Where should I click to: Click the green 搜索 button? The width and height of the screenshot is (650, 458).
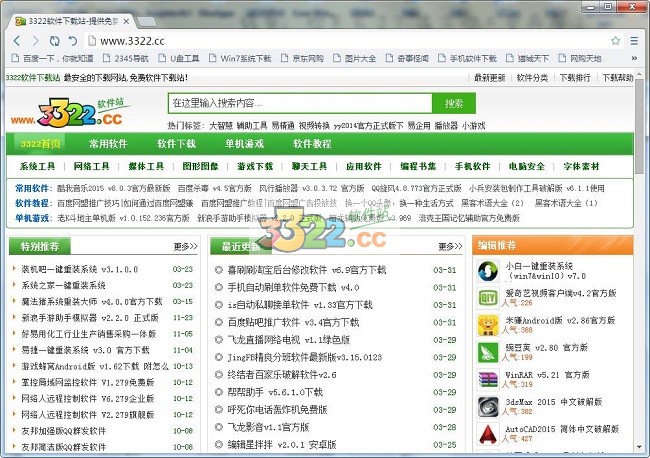tap(454, 103)
